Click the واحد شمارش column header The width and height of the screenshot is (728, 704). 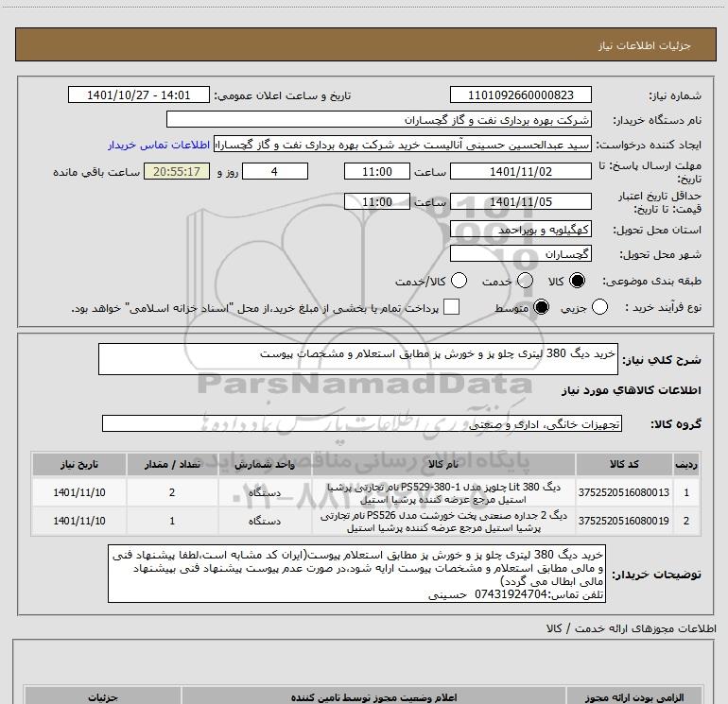tap(265, 464)
